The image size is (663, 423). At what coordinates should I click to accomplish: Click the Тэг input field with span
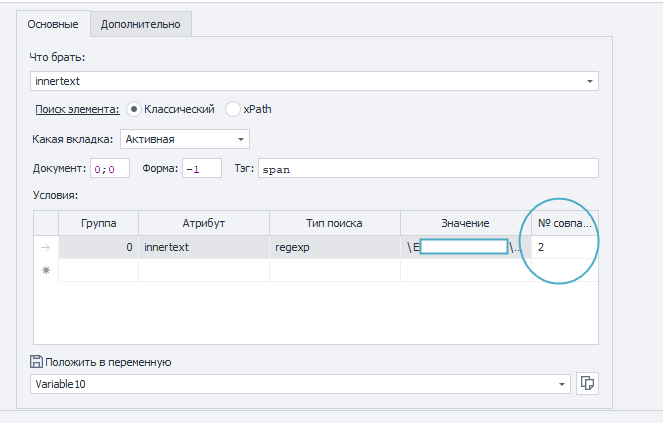[427, 169]
